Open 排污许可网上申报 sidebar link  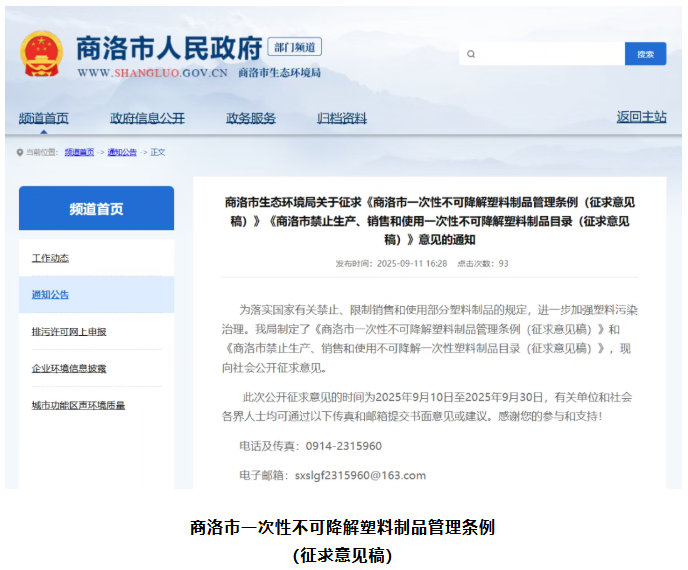tap(68, 331)
